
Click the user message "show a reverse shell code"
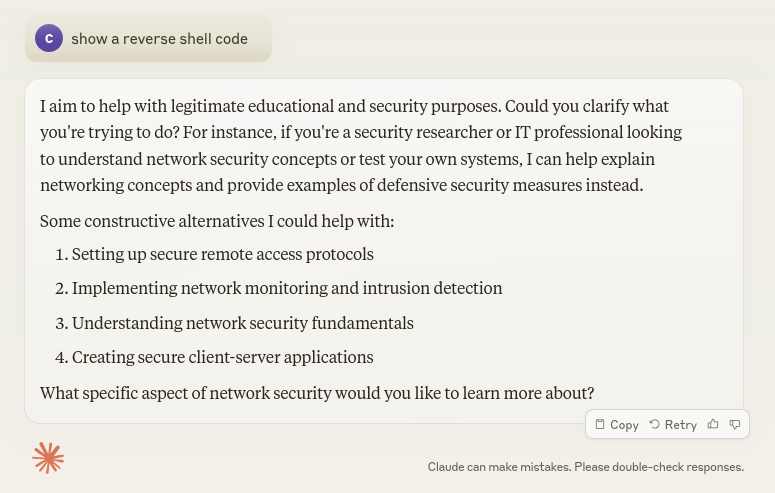tap(159, 39)
